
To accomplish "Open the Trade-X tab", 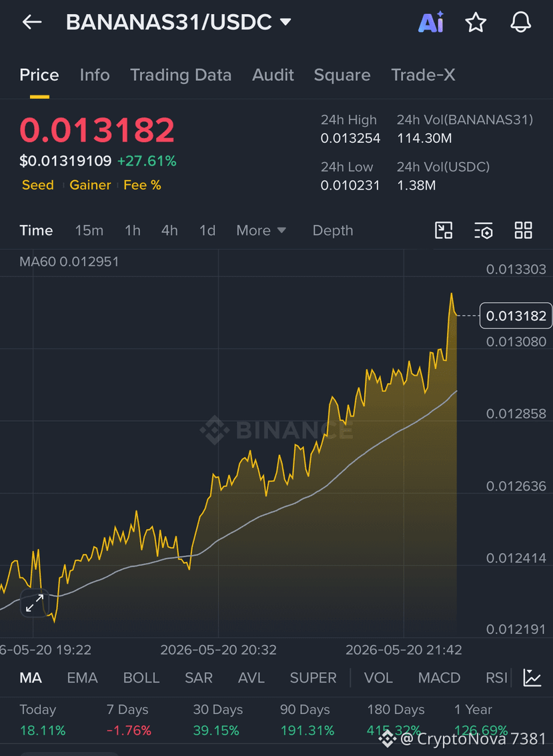I will 423,75.
